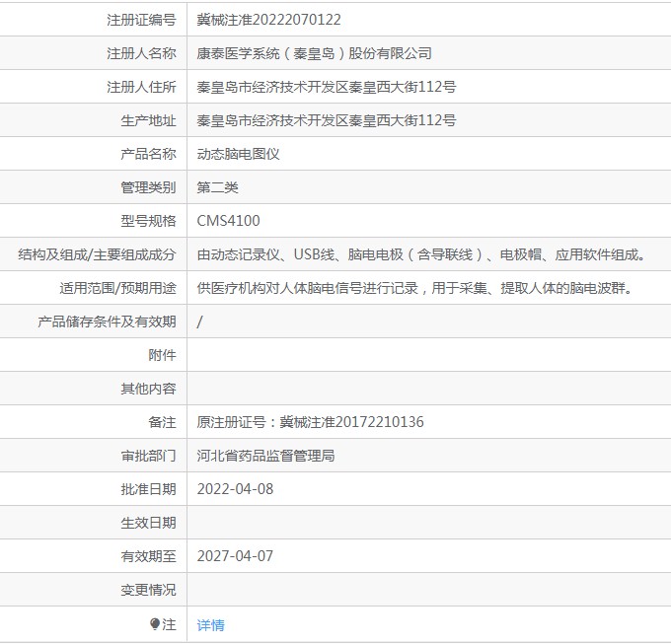
Task: Click management category value 第二类
Action: point(217,187)
